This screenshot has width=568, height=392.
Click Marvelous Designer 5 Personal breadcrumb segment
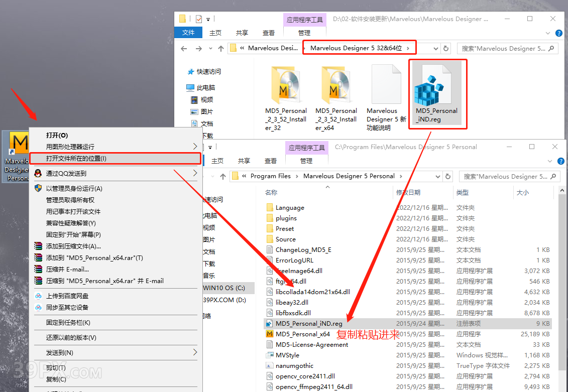coord(349,176)
